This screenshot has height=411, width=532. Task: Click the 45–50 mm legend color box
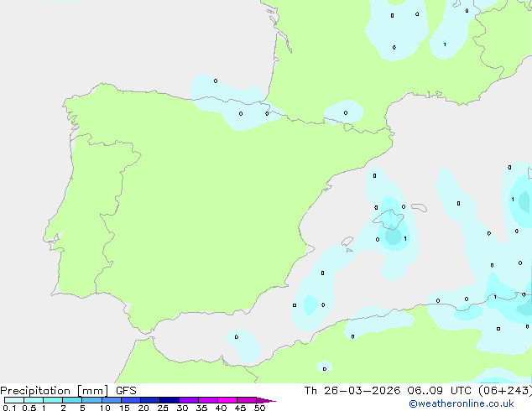[247, 400]
